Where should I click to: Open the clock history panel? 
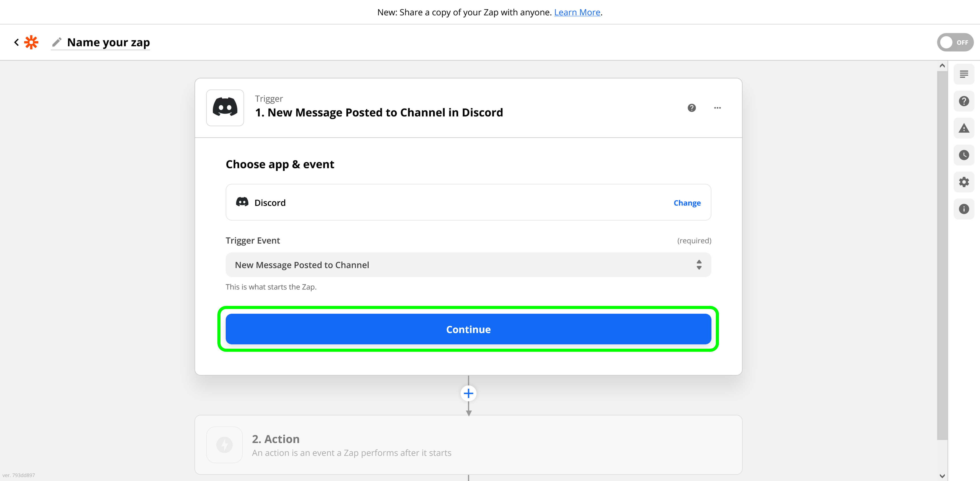[964, 155]
